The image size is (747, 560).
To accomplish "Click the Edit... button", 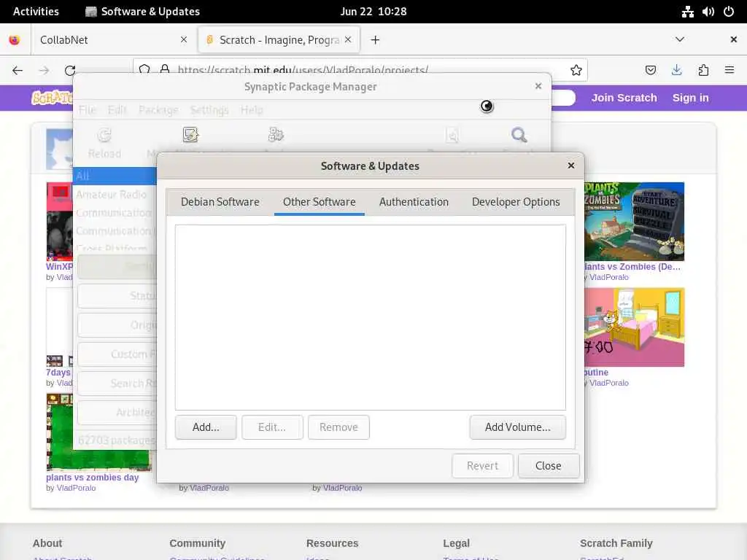I will 272,427.
